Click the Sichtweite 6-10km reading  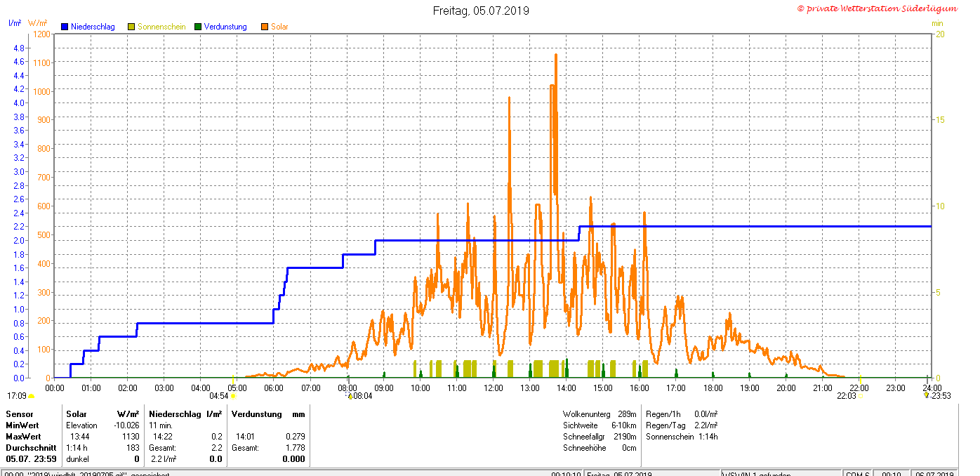[x=600, y=425]
